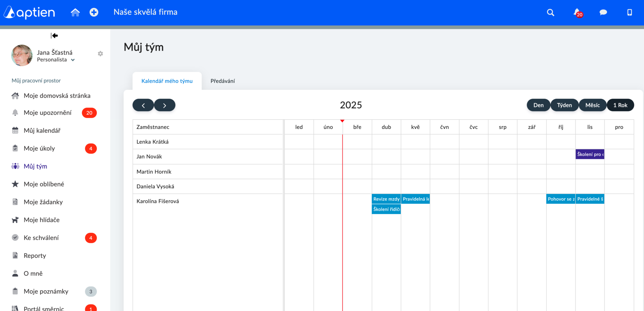Image resolution: width=644 pixels, height=311 pixels.
Task: Go to next year arrow
Action: point(164,105)
